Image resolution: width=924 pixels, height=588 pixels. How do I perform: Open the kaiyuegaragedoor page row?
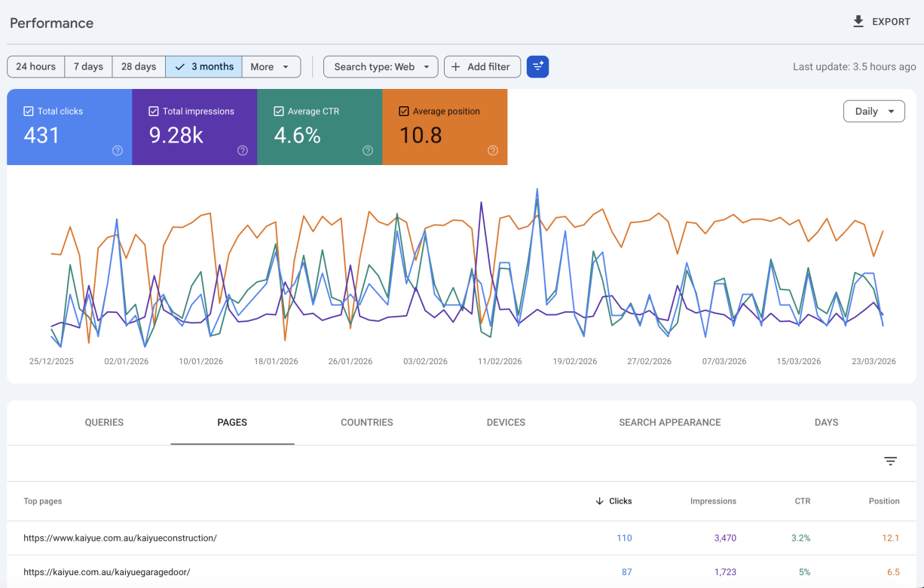[x=107, y=572]
